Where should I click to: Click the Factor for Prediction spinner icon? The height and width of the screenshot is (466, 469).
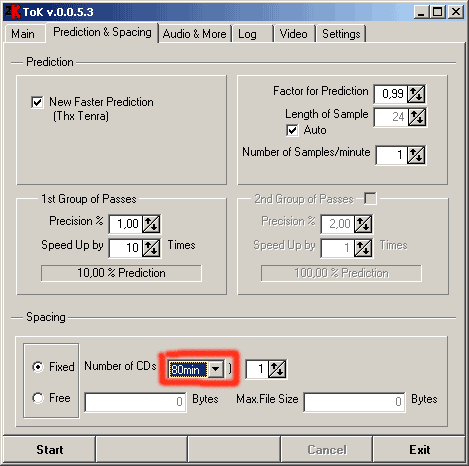click(x=416, y=94)
